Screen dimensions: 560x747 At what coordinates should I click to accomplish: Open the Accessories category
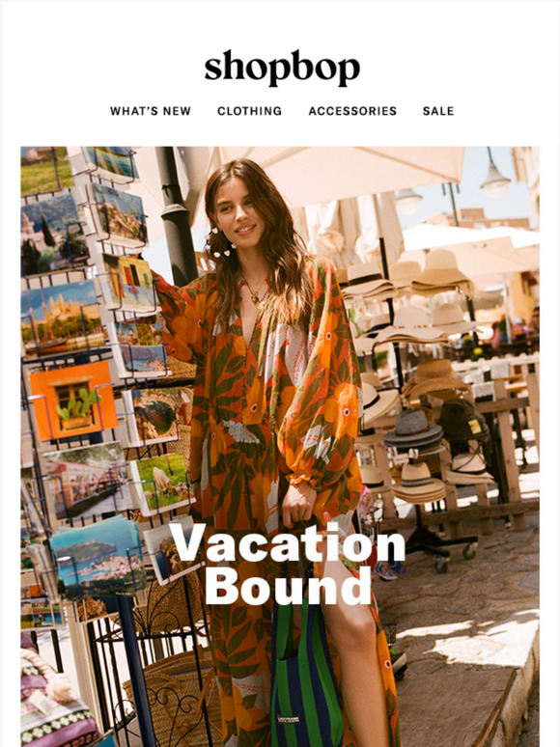pyautogui.click(x=352, y=111)
